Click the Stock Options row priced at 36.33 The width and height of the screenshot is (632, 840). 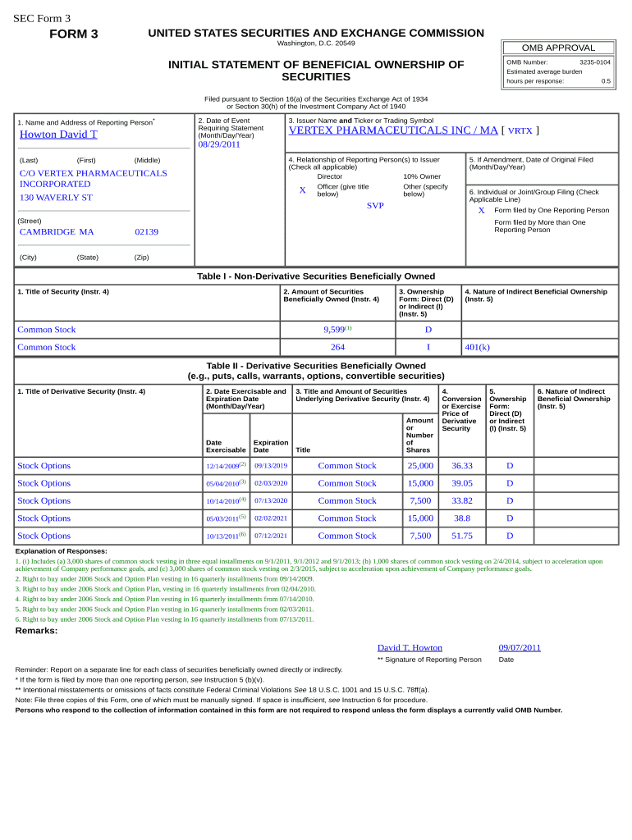pos(44,466)
